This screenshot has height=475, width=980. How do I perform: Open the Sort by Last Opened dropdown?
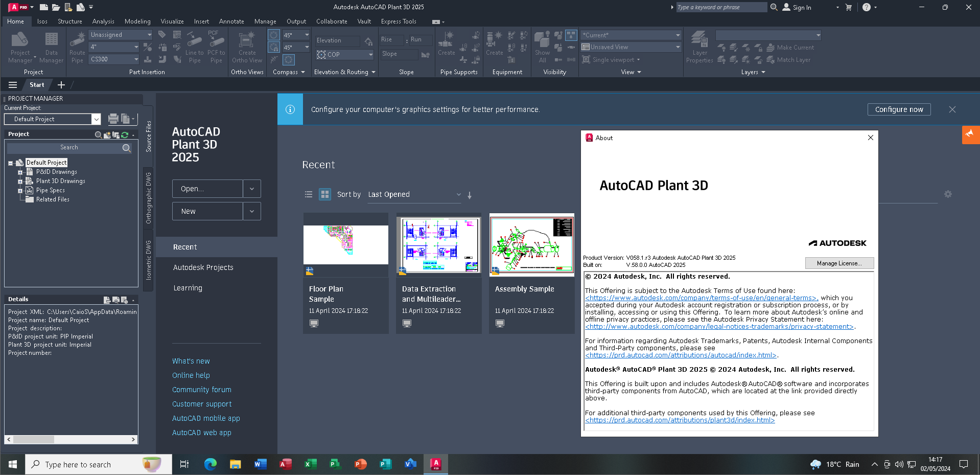tap(414, 194)
